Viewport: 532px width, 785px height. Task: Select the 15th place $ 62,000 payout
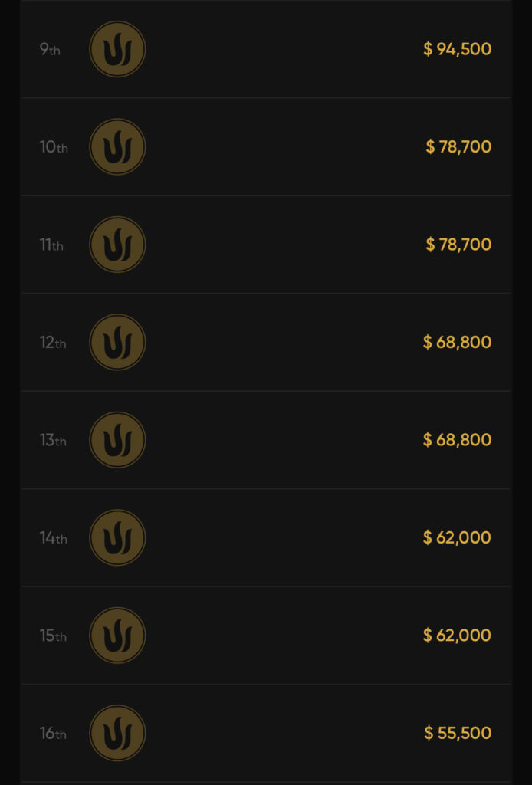click(457, 636)
